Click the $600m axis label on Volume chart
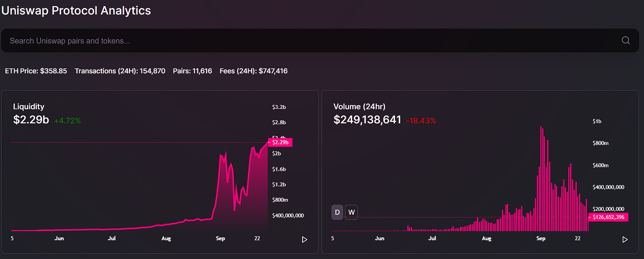The height and width of the screenshot is (259, 644). pos(601,165)
